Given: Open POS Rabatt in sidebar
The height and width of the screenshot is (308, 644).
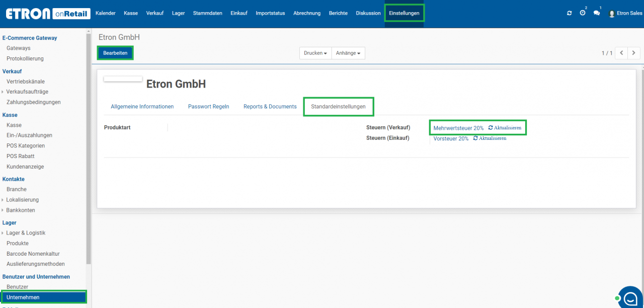Looking at the screenshot, I should (21, 156).
